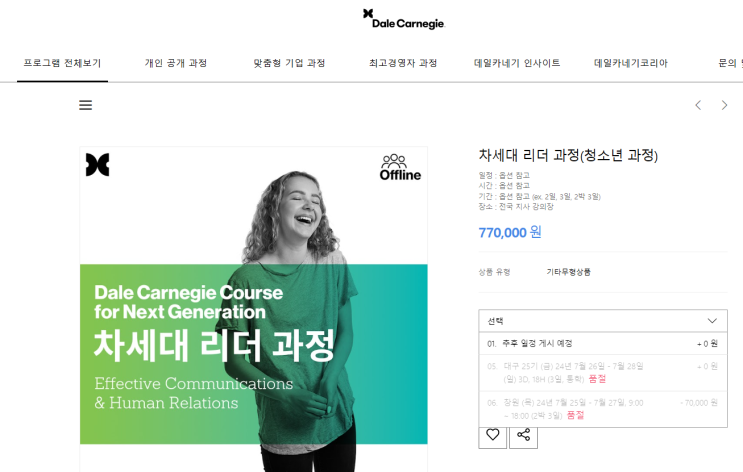Go to 데일카네기 인사이트 page
Screen dimensions: 743x472
517,63
